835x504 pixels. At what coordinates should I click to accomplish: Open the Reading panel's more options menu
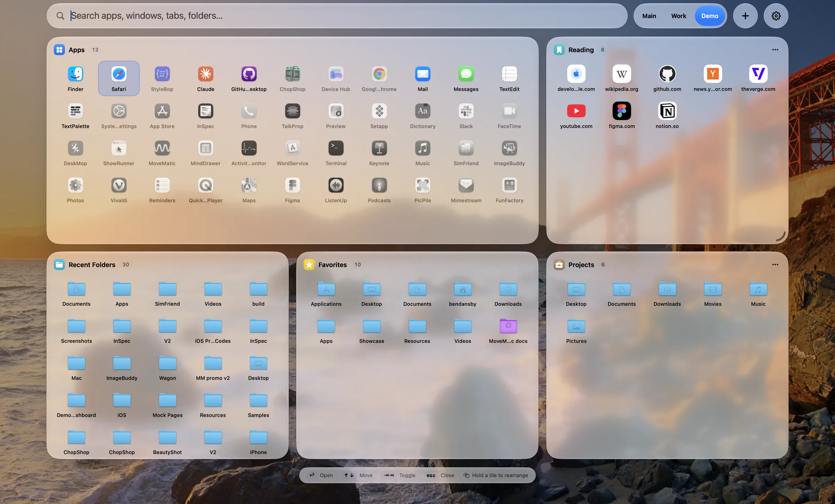click(x=775, y=50)
